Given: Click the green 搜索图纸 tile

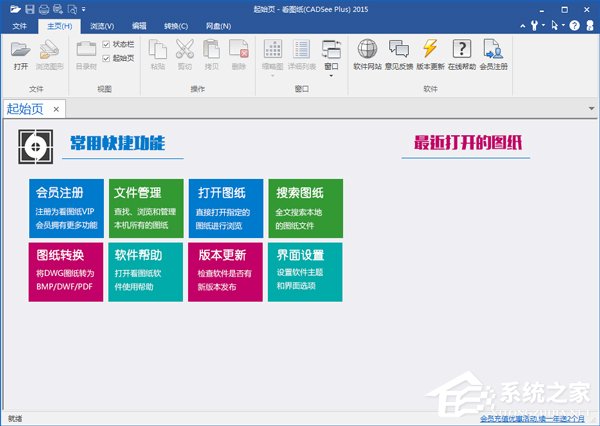Looking at the screenshot, I should 305,208.
